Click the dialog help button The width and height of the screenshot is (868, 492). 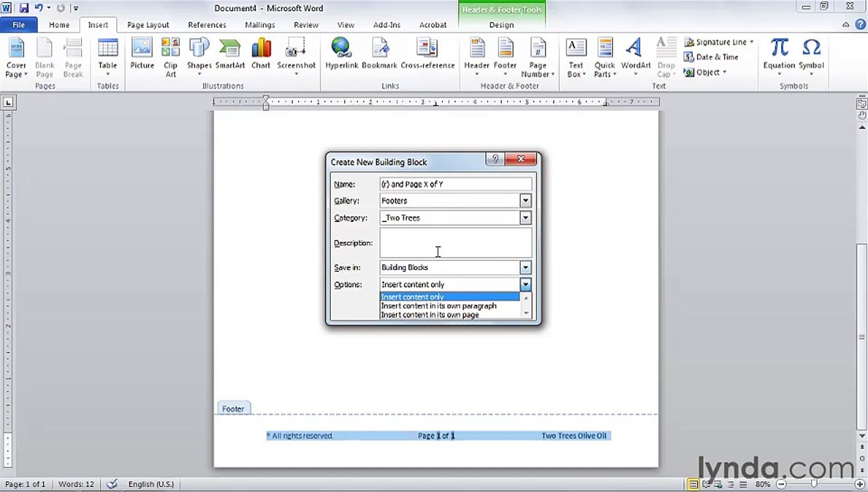pos(495,159)
